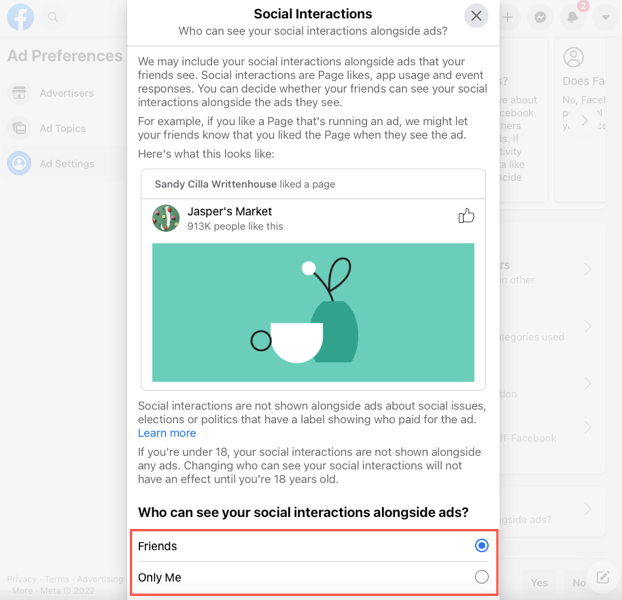Click the profile icon above Does Fa card

click(x=573, y=57)
